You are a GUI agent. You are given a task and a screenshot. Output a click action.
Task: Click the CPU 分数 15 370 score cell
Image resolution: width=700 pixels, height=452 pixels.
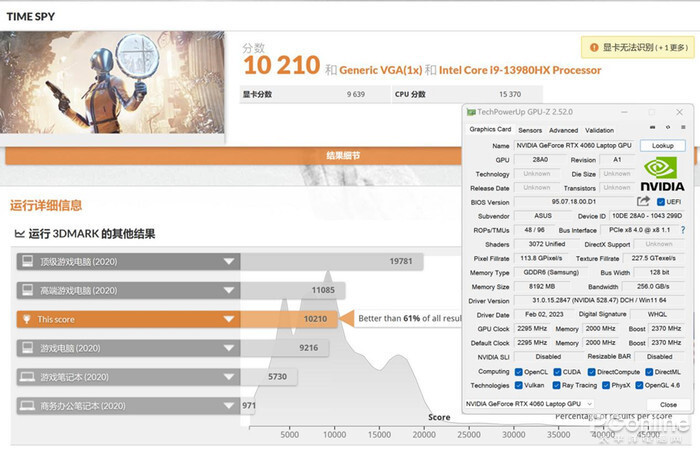(x=467, y=94)
